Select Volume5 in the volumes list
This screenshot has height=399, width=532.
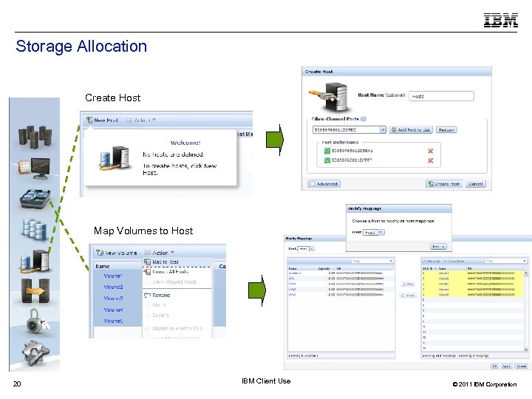[x=113, y=321]
